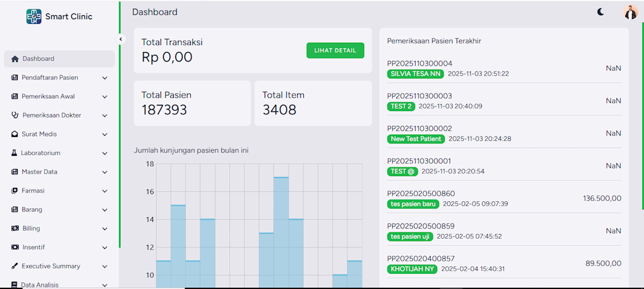The width and height of the screenshot is (644, 289).
Task: Click the tallest chart bar reaching 17
Action: click(281, 232)
